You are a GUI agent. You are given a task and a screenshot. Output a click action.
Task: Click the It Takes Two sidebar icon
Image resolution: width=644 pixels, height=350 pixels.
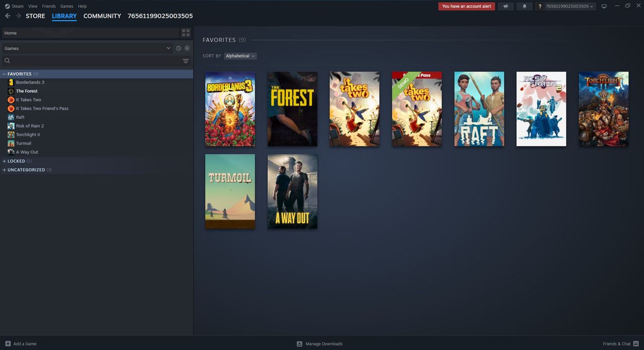pyautogui.click(x=11, y=100)
